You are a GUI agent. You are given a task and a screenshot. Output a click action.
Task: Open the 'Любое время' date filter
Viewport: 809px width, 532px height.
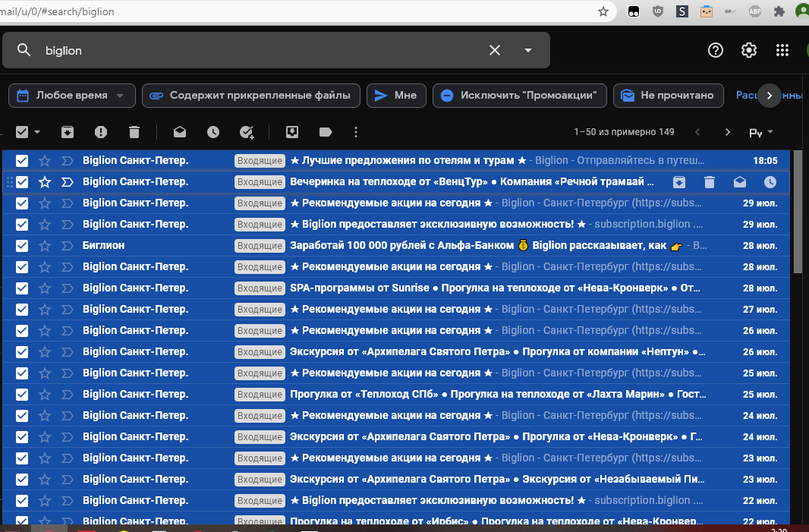click(x=72, y=96)
